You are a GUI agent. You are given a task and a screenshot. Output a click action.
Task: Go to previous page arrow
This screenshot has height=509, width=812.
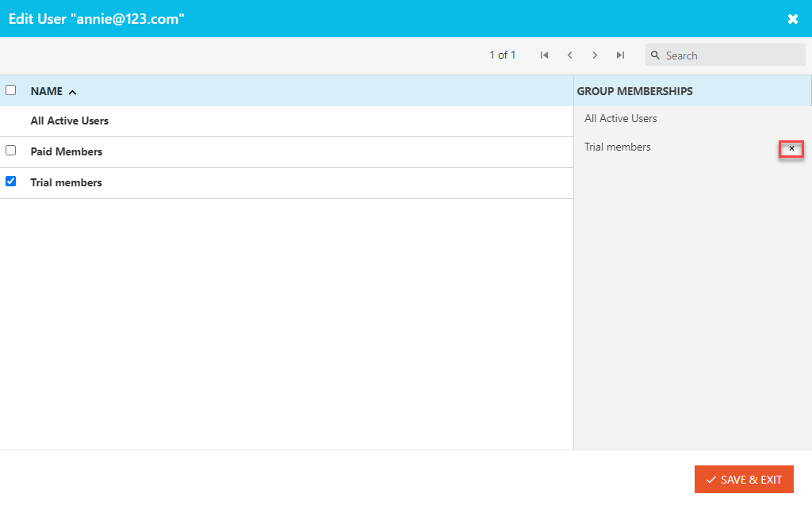569,55
